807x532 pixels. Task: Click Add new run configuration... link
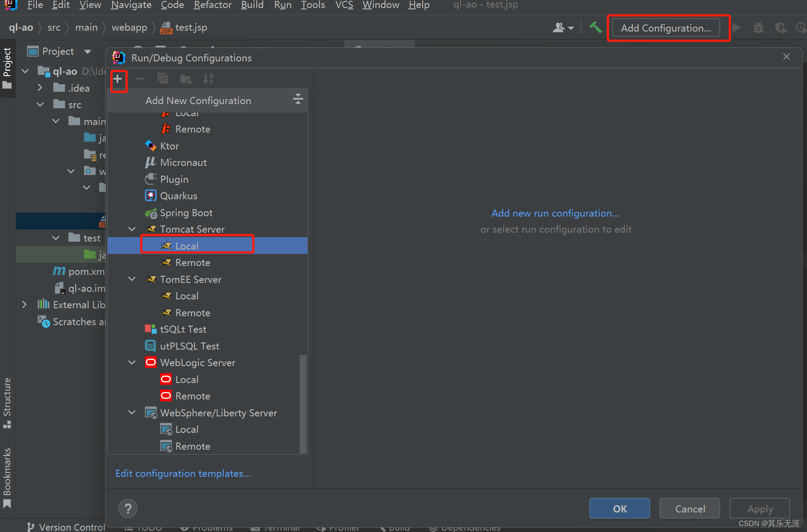(x=555, y=213)
